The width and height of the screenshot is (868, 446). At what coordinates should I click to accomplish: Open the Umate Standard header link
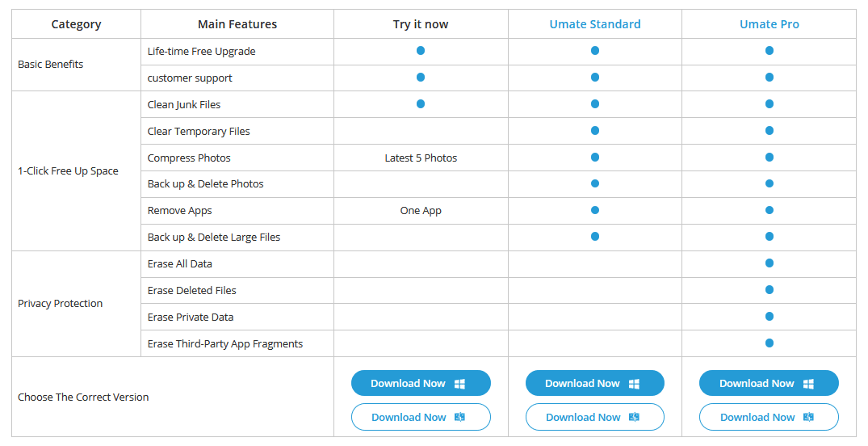coord(595,24)
